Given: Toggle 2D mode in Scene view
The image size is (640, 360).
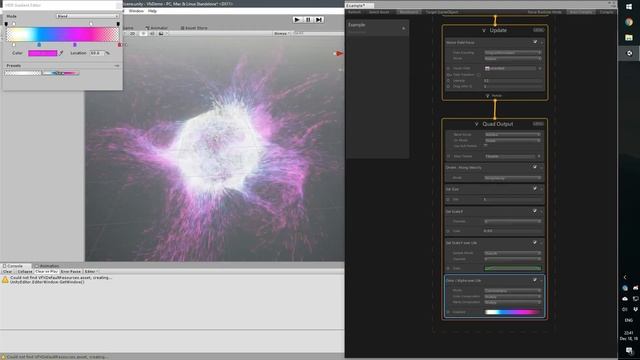Looking at the screenshot, I should (132, 33).
